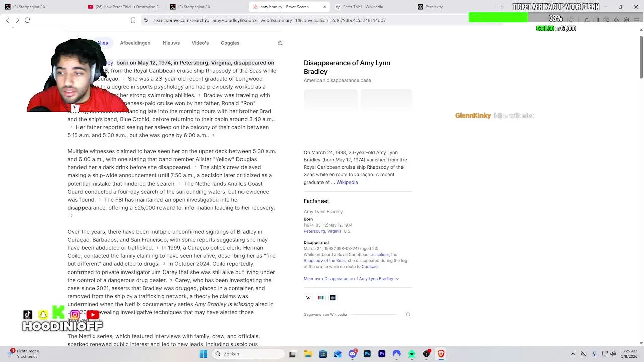Select the Video's search tab
The width and height of the screenshot is (644, 362).
point(200,43)
